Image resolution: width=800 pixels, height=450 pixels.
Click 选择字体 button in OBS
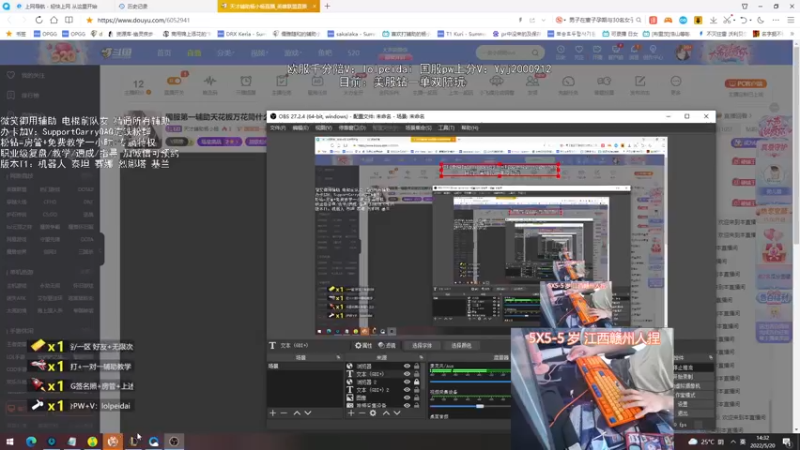tap(421, 345)
